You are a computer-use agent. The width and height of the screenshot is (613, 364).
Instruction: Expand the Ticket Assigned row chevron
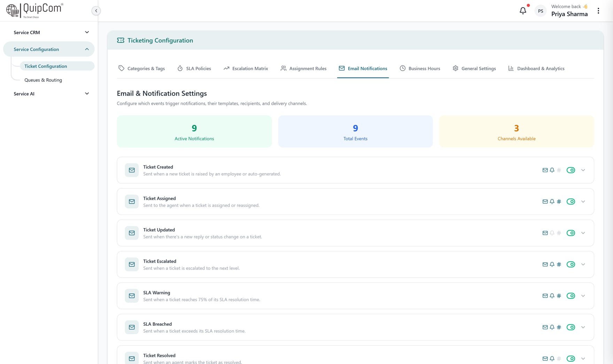(x=583, y=202)
